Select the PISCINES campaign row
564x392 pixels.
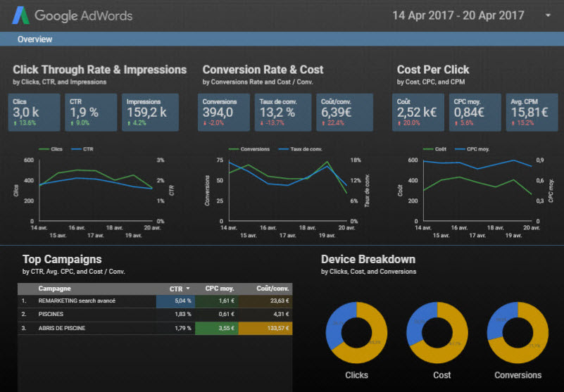point(155,315)
